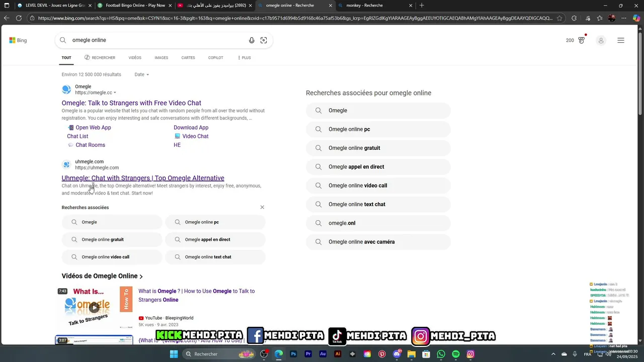Select sidebar suggestion 'omegle.onl'
Viewport: 644px width, 362px height.
tap(378, 223)
